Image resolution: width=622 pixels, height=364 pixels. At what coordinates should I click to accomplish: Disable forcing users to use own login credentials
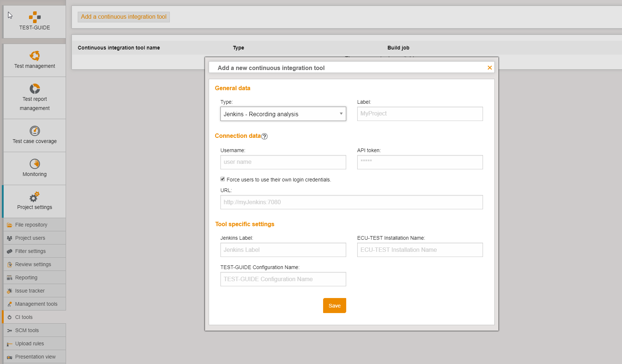(223, 179)
